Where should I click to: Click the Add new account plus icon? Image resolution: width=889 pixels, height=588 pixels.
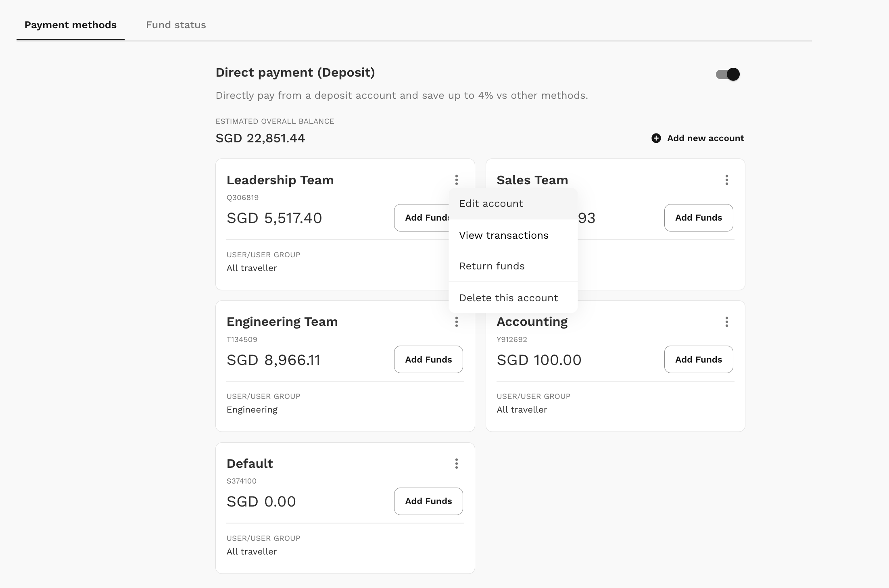coord(655,138)
